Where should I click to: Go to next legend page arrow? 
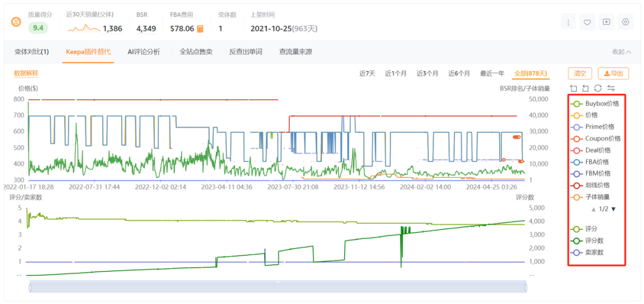pos(614,209)
